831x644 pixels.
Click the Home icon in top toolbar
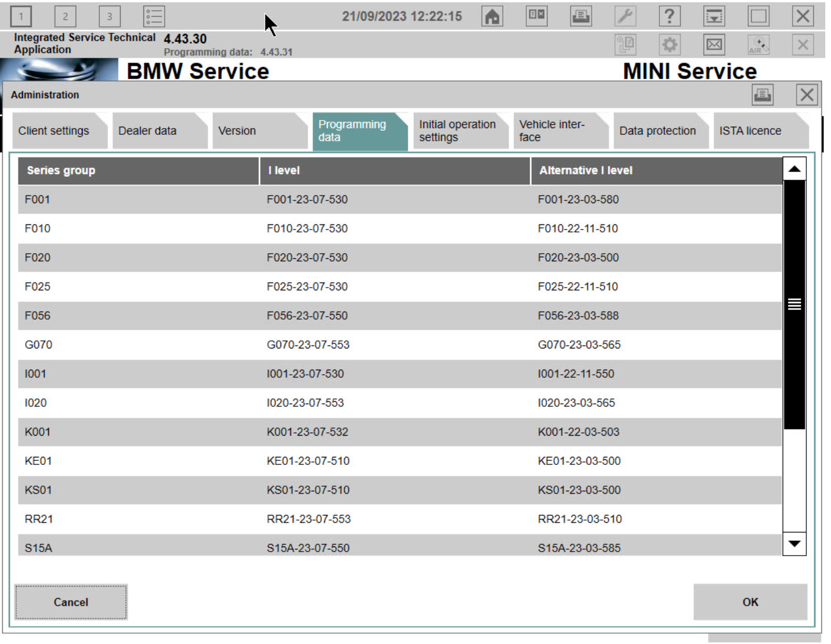click(492, 17)
